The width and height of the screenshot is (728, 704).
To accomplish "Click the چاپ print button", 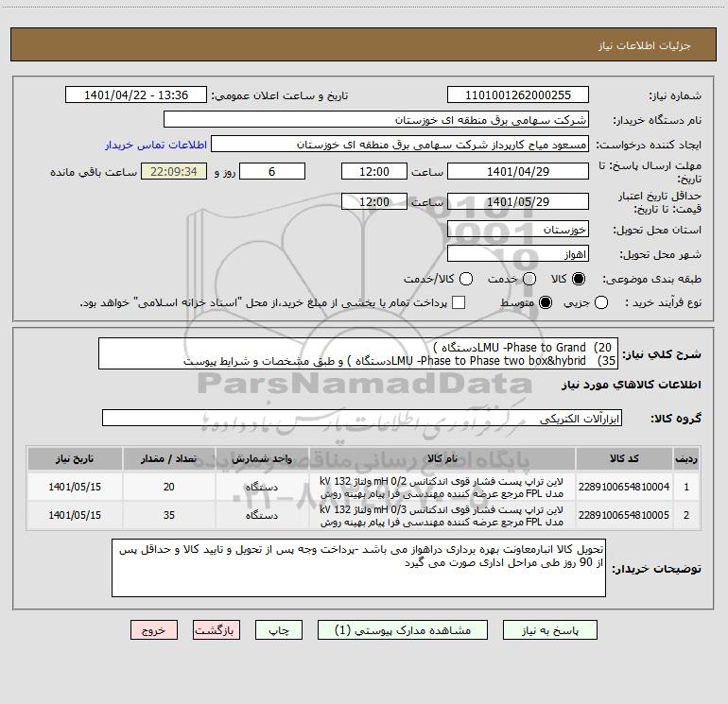I will click(279, 630).
